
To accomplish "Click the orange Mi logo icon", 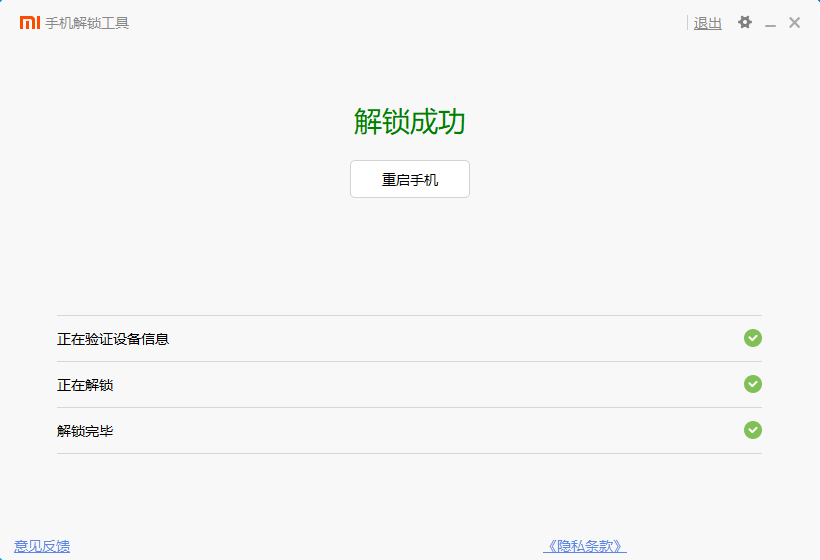I will point(29,22).
